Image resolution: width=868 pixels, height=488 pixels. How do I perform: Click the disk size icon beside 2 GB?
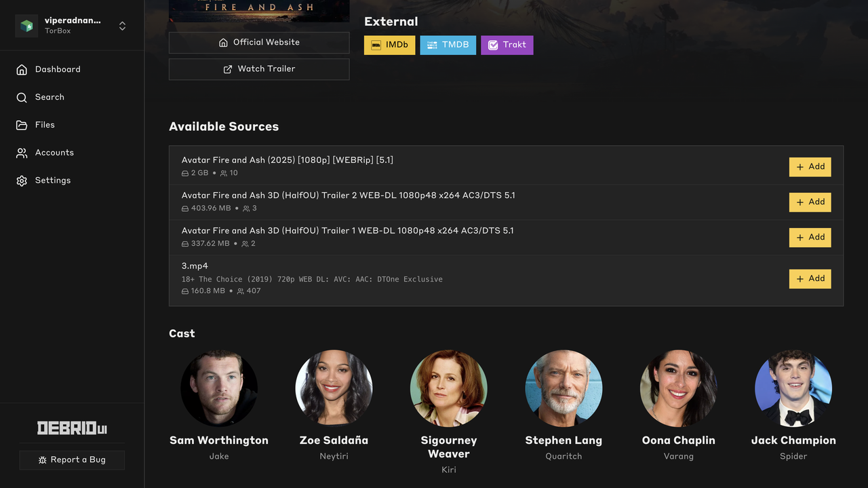(185, 174)
